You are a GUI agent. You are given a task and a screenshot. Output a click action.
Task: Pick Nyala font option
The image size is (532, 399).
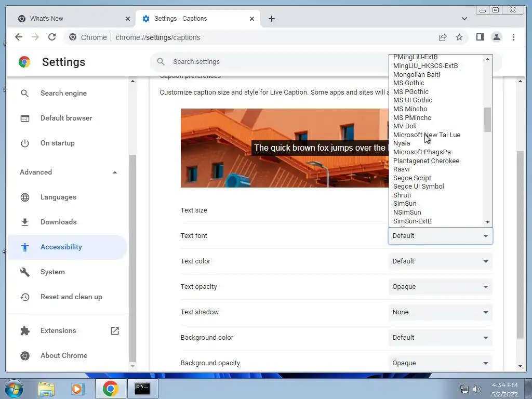pos(402,143)
